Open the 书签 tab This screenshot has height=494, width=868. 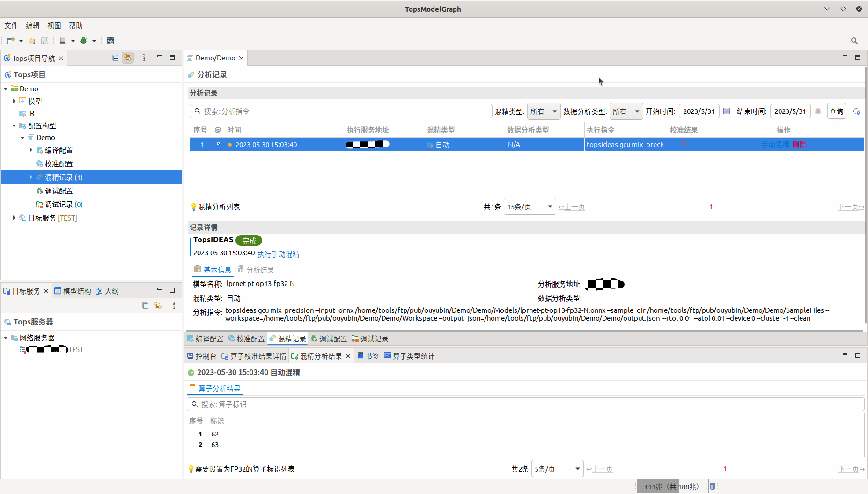(x=368, y=356)
